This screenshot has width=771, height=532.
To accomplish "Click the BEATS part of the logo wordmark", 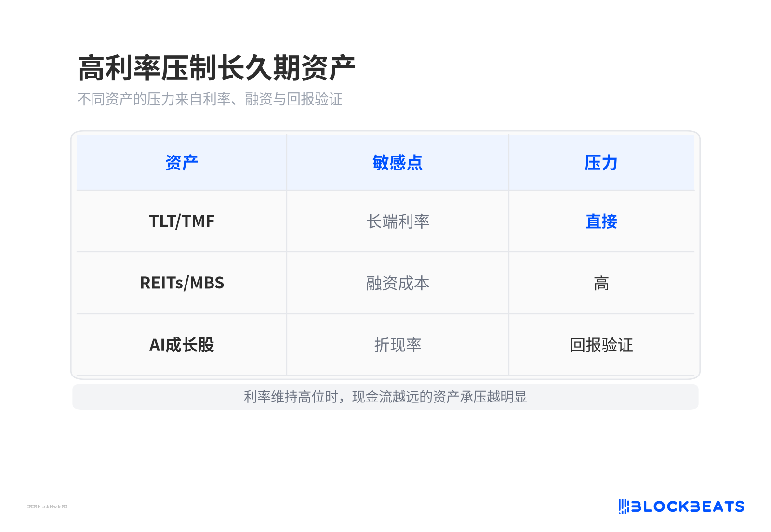I will (x=718, y=506).
